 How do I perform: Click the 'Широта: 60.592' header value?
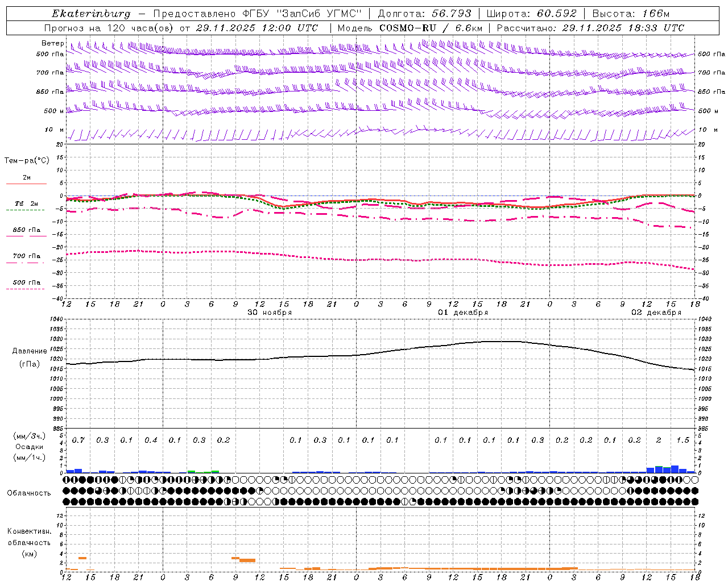click(531, 14)
